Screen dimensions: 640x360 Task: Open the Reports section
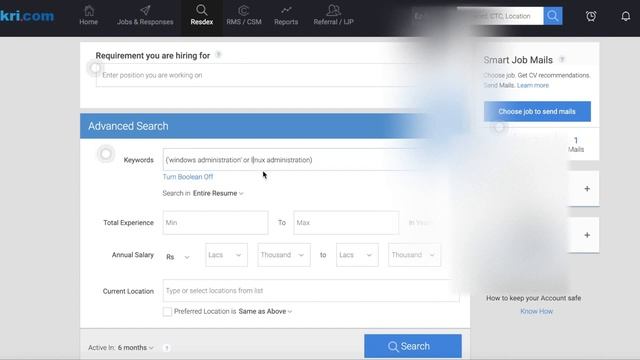[x=286, y=16]
